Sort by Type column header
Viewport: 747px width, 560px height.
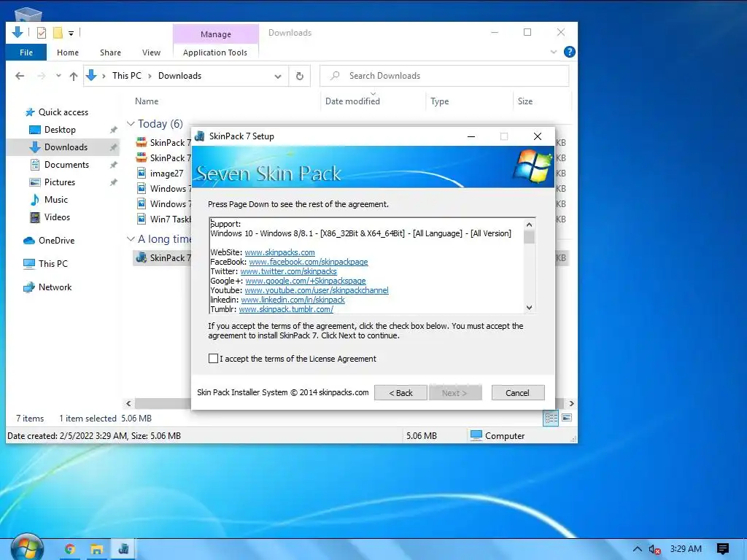439,101
